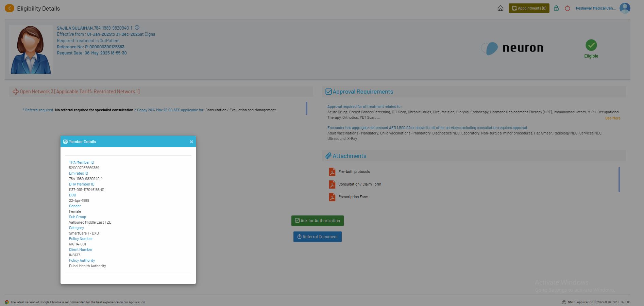
Task: Open the user profile avatar
Action: coord(625,8)
